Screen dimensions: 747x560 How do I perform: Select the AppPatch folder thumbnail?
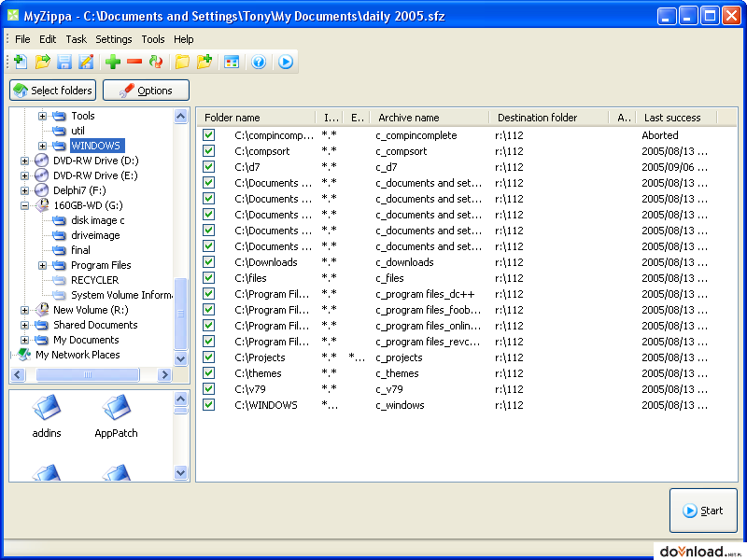[x=116, y=416]
